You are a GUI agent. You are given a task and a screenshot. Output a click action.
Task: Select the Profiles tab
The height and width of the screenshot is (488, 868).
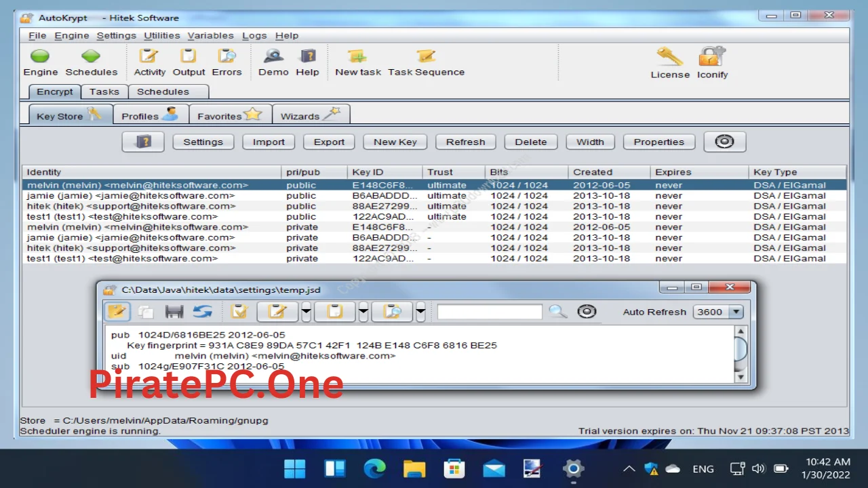click(x=151, y=115)
